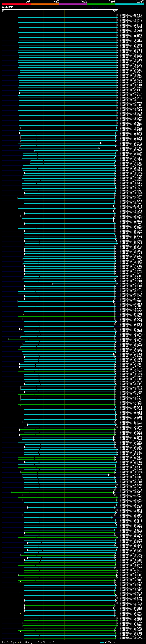Select the UniRef100_O22052 label
The width and height of the screenshot is (146, 644).
(x=131, y=133)
